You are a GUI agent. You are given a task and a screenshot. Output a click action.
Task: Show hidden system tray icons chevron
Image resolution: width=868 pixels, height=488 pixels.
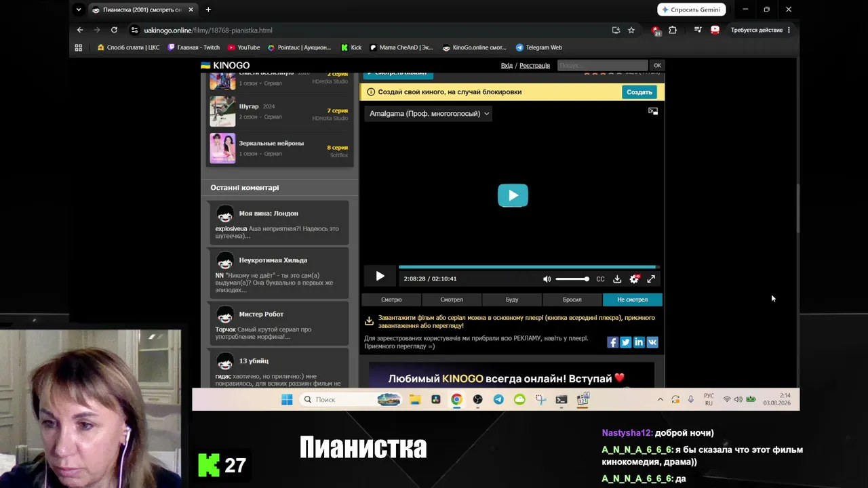coord(660,400)
